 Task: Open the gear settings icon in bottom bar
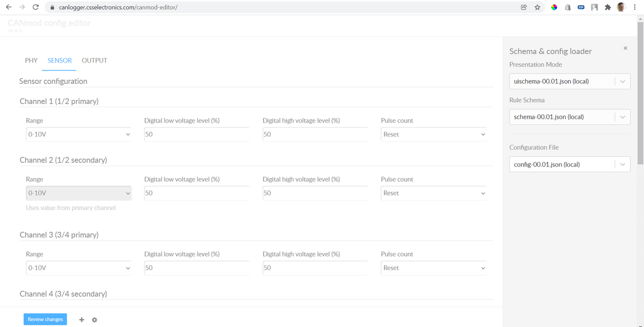[x=94, y=320]
